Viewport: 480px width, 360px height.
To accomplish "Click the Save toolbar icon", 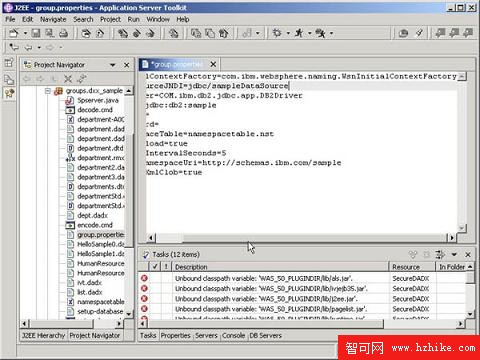I will (36, 33).
